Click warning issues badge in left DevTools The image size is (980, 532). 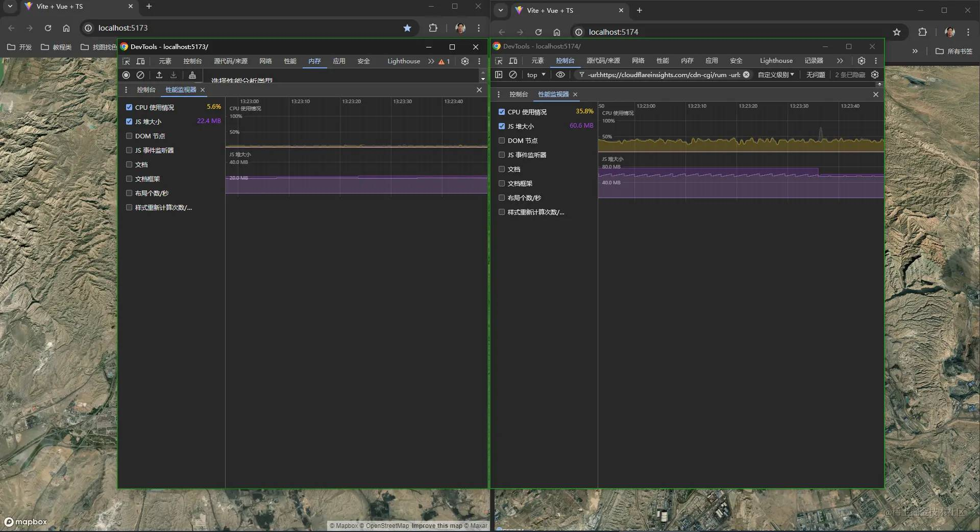pyautogui.click(x=444, y=61)
